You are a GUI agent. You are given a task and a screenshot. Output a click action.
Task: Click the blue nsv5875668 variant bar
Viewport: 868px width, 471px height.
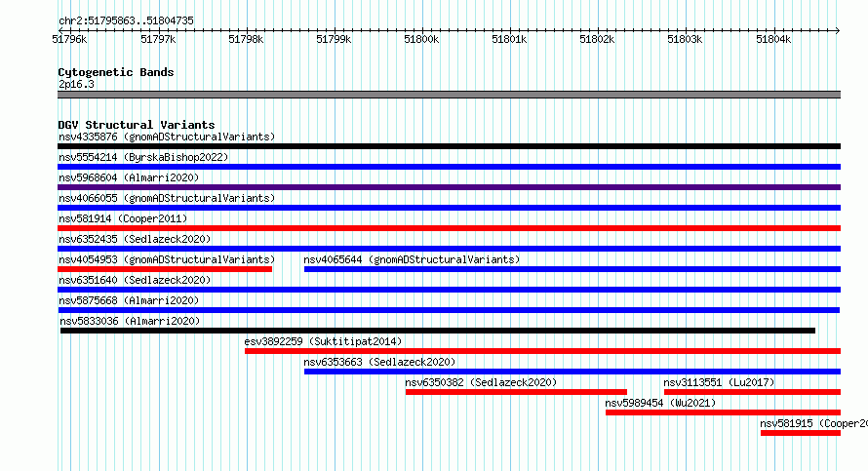click(x=449, y=310)
